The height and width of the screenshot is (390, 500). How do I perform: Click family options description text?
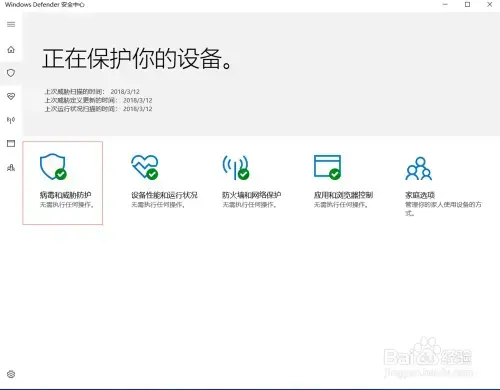coord(443,209)
